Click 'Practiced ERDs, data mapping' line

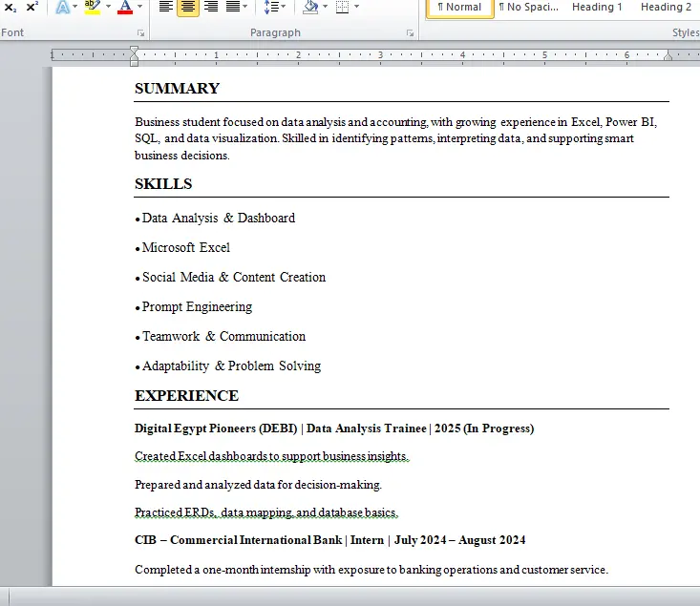266,512
